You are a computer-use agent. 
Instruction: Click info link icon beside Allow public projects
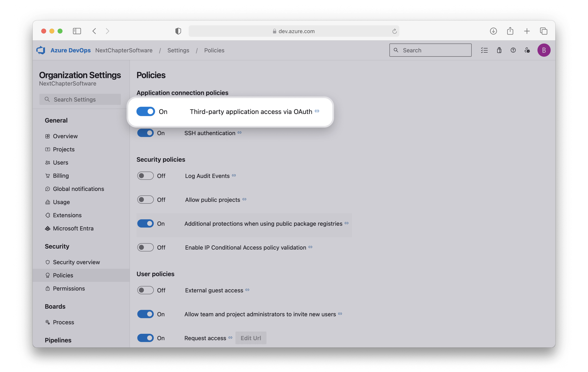click(x=244, y=199)
